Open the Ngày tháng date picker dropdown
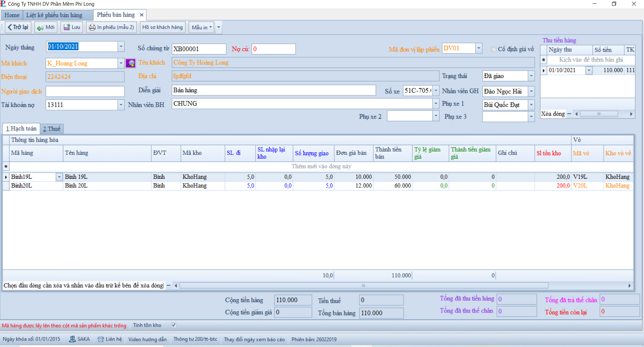The width and height of the screenshot is (644, 347). click(121, 46)
